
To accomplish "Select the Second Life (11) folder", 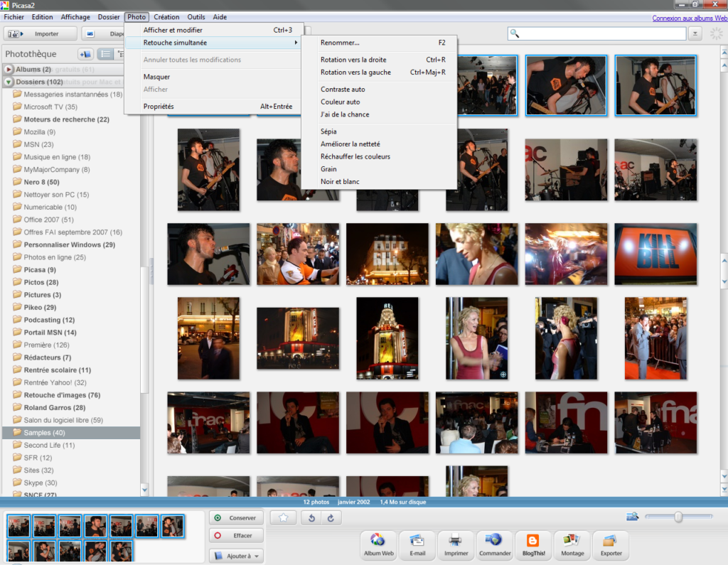I will (x=49, y=445).
